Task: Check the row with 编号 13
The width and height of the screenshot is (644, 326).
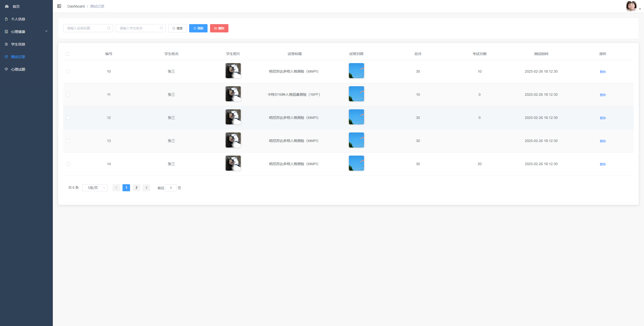Action: (x=68, y=141)
